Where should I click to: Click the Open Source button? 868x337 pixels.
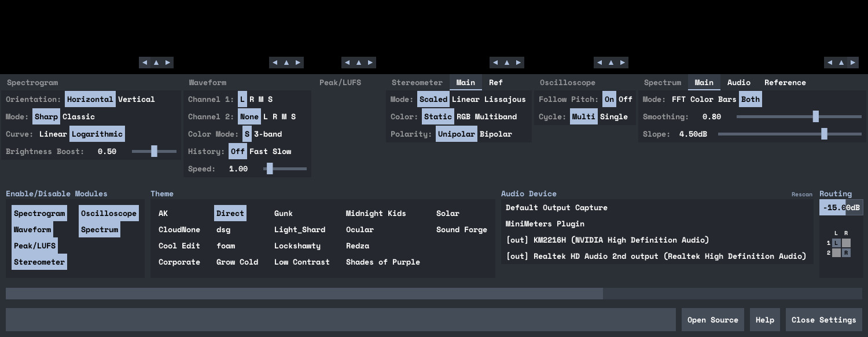pyautogui.click(x=713, y=320)
